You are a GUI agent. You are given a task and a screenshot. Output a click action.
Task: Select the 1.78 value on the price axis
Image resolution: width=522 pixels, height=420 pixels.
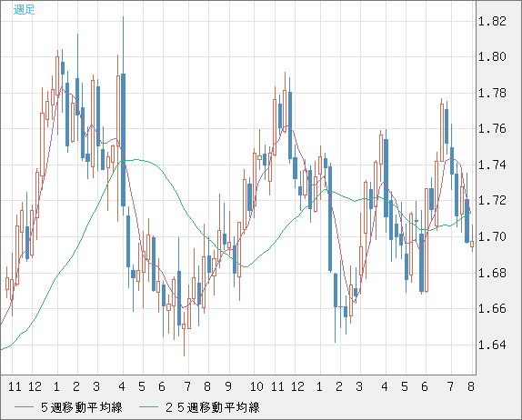(492, 93)
